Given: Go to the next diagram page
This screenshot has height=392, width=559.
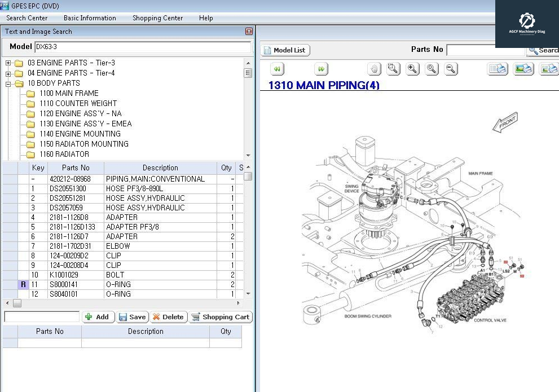Looking at the screenshot, I should point(321,69).
